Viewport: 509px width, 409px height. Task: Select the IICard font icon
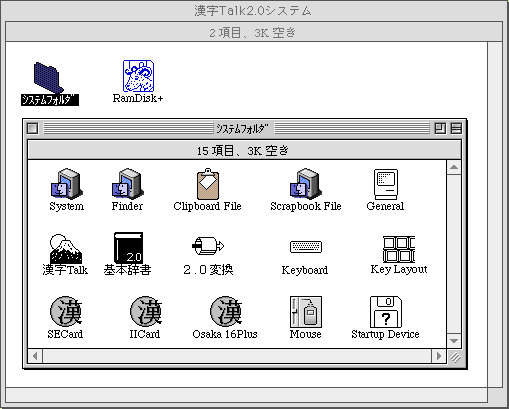tap(146, 311)
